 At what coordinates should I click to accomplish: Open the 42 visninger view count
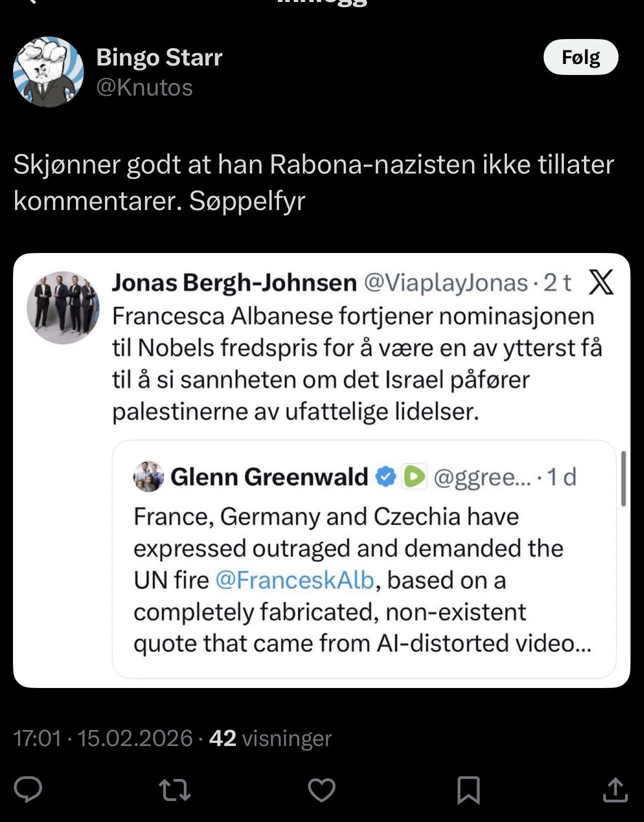(x=270, y=738)
